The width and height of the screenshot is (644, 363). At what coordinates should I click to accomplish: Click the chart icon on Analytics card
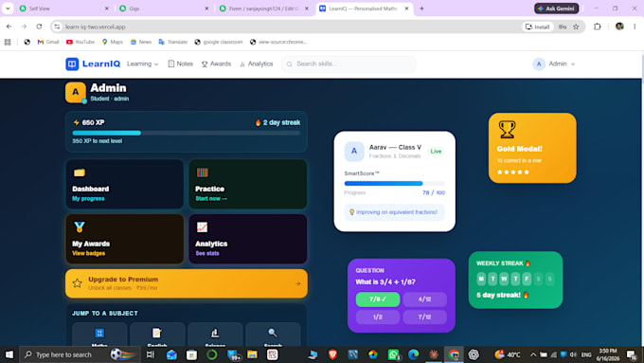(x=202, y=227)
